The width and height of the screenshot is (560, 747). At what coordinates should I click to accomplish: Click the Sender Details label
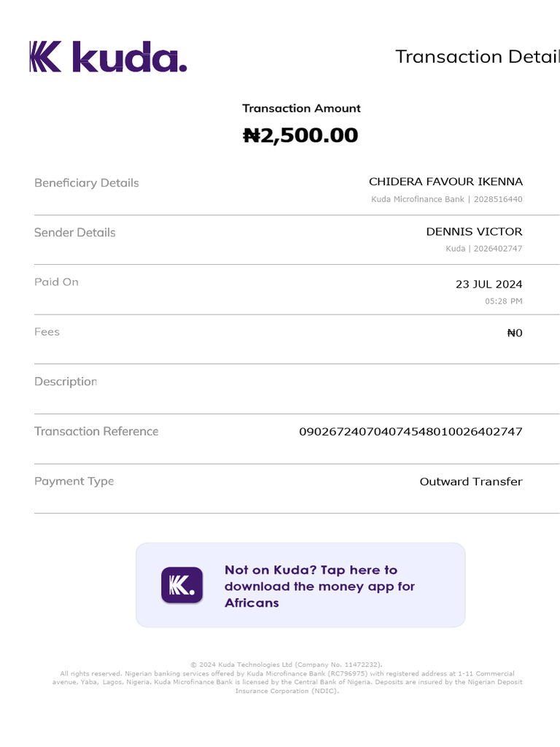click(74, 233)
